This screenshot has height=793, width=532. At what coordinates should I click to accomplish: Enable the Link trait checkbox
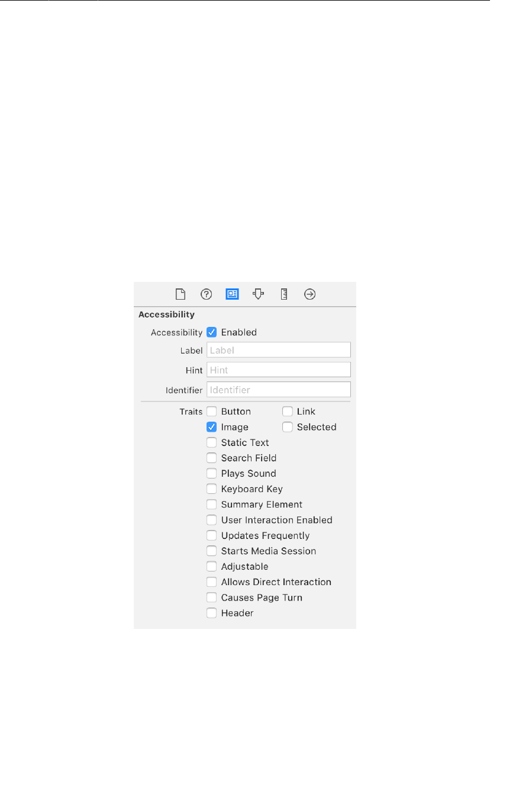point(288,412)
